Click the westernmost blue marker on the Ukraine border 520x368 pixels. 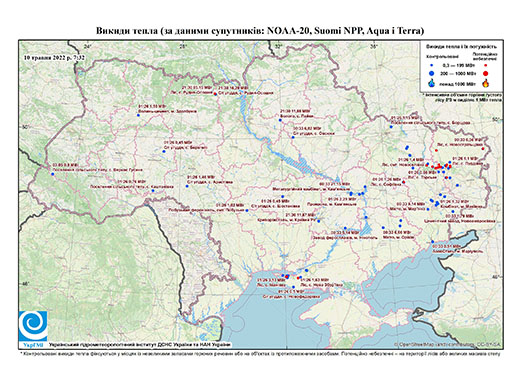[x=52, y=174]
